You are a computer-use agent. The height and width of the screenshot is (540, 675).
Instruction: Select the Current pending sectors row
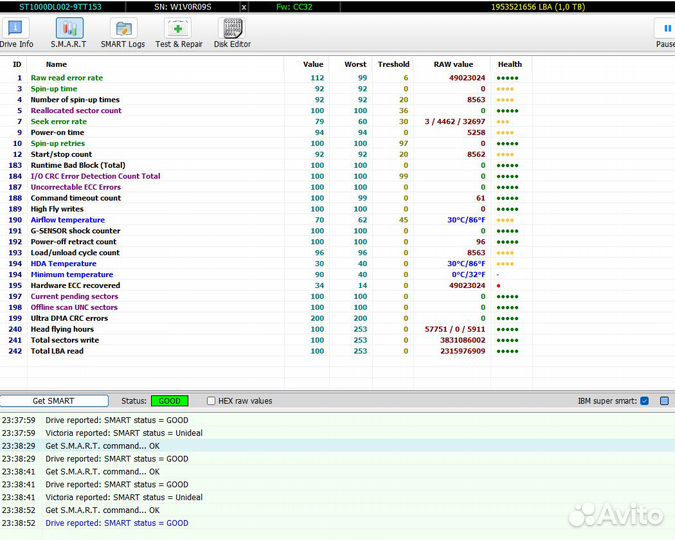click(74, 296)
